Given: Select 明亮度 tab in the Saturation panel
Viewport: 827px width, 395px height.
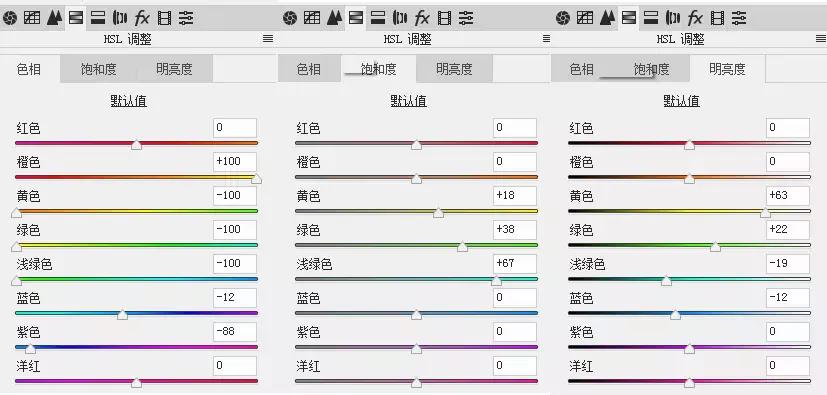Looking at the screenshot, I should 455,69.
